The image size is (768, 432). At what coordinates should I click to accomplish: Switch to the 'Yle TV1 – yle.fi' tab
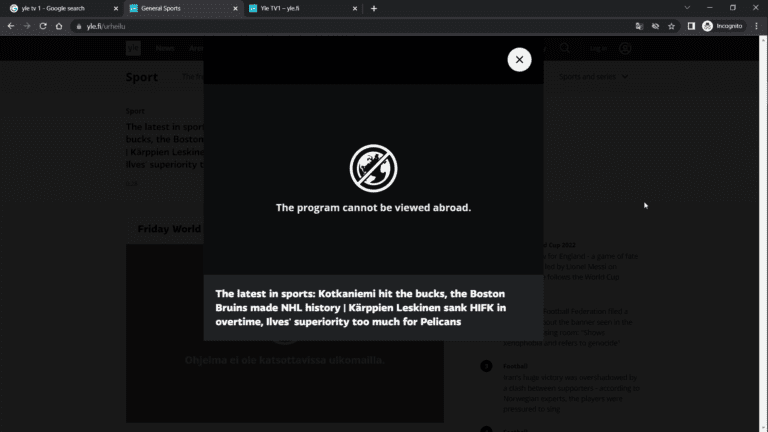(299, 8)
